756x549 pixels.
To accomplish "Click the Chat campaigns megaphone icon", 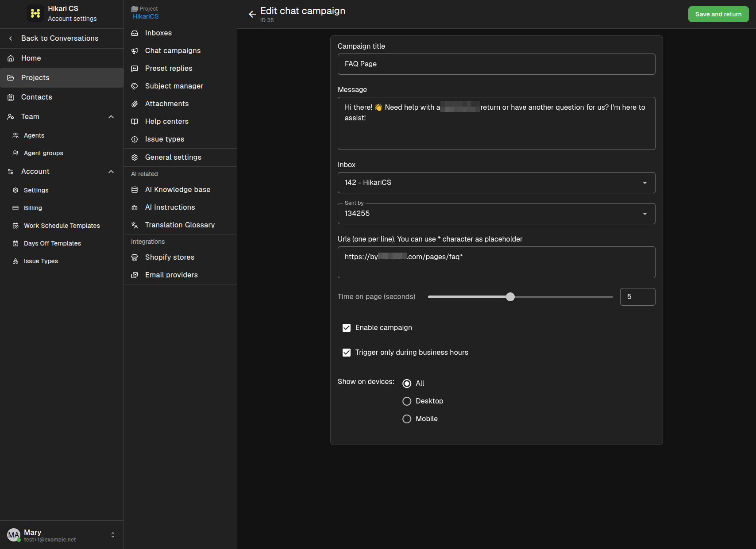I will [x=135, y=51].
